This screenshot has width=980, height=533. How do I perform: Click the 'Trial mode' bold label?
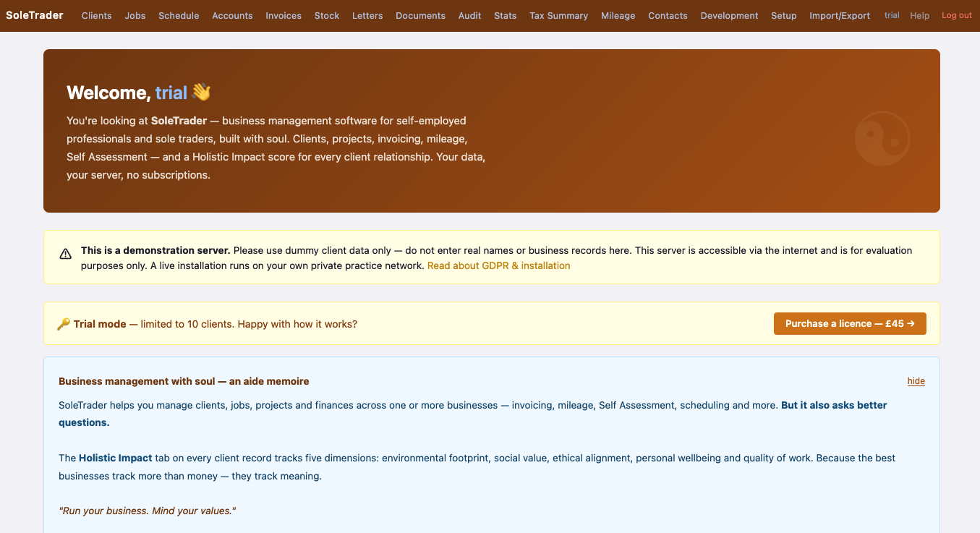(x=100, y=324)
